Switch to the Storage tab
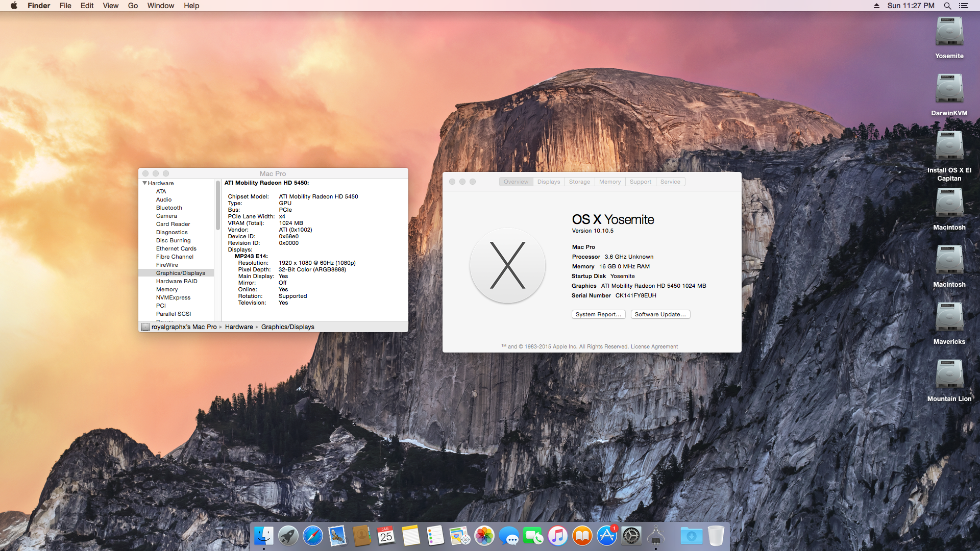 click(579, 182)
